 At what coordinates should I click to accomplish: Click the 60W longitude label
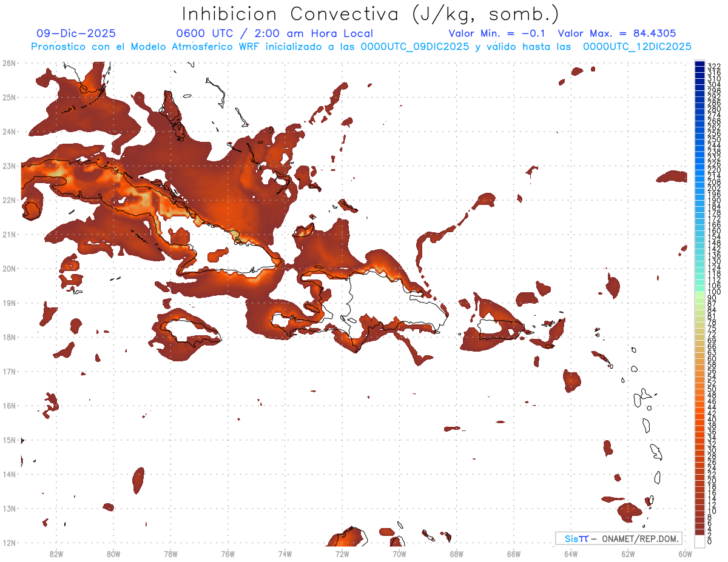(686, 554)
